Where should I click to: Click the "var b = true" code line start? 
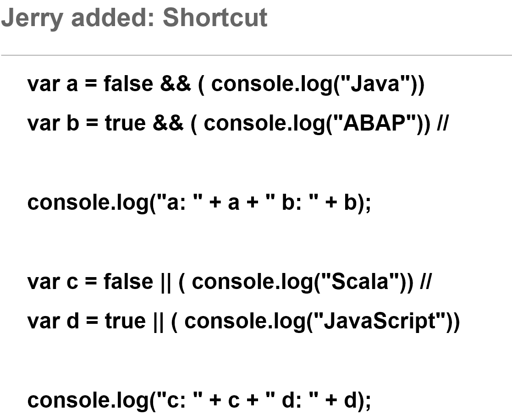(x=87, y=123)
